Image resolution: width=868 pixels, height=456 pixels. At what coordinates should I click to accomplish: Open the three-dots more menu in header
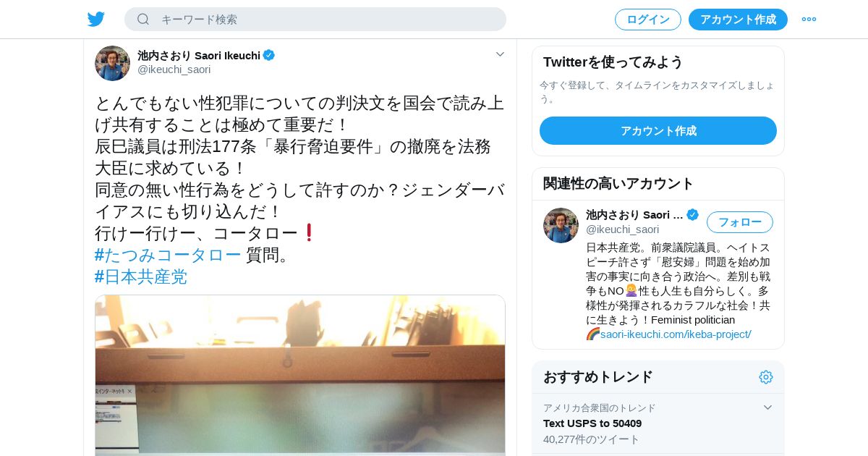(x=809, y=20)
